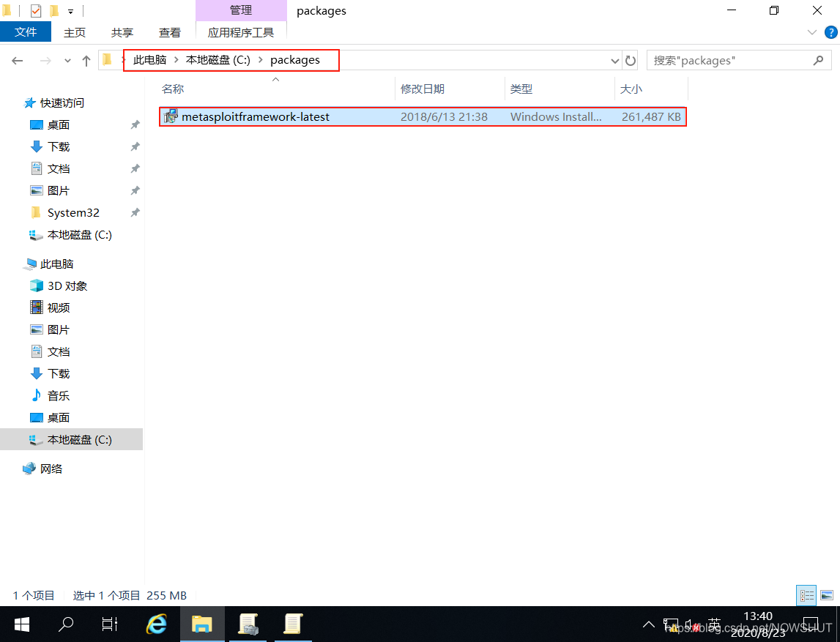Open the address bar history dropdown
This screenshot has width=840, height=642.
pos(615,61)
